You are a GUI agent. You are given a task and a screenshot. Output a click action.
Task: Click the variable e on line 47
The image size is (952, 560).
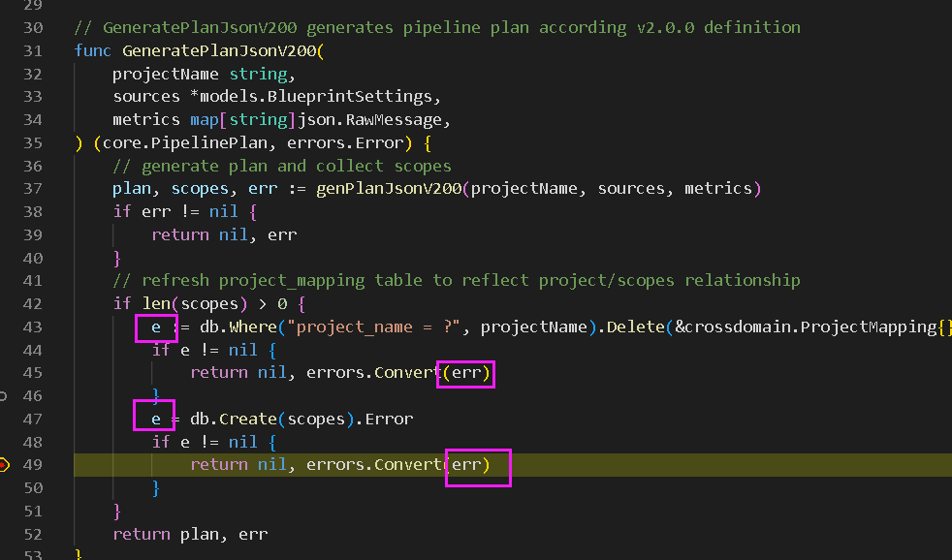156,420
